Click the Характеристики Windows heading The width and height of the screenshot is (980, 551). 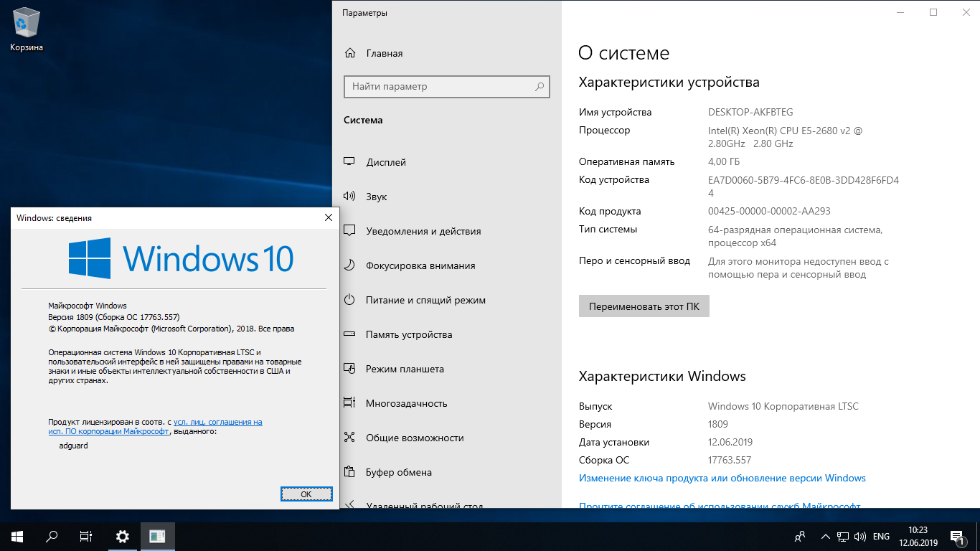(662, 376)
